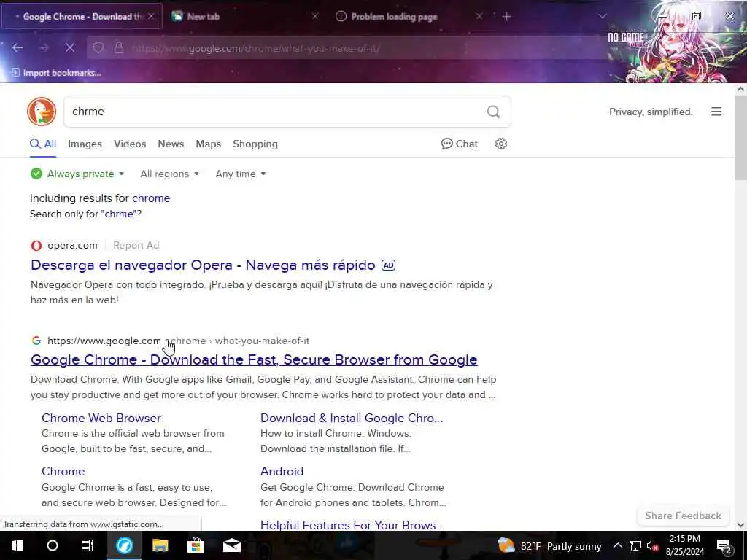The image size is (747, 560).
Task: Click the weather 82°F Partly sunny widget
Action: 549,545
